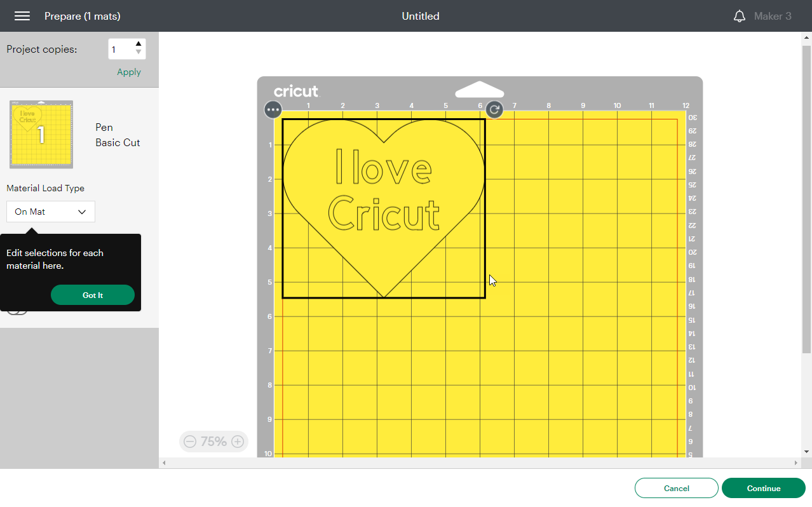812x507 pixels.
Task: Zoom out using the minus magnifier icon
Action: pyautogui.click(x=190, y=441)
